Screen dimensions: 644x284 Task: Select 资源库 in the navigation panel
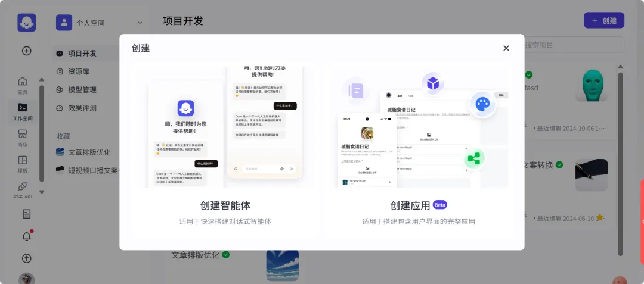[x=79, y=71]
